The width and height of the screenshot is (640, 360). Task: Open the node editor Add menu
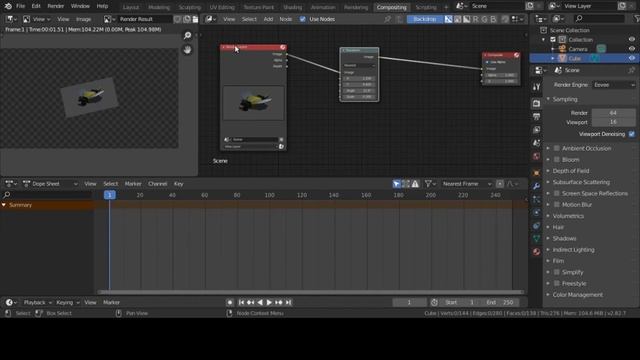[268, 19]
